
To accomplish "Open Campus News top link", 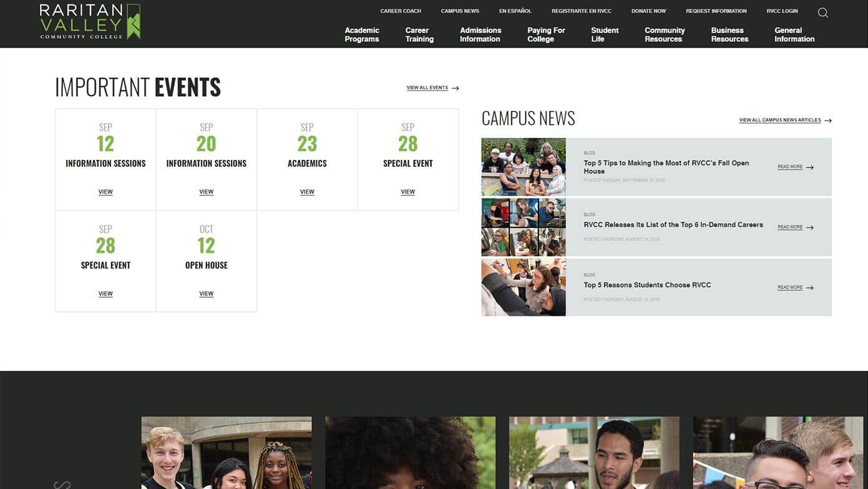I will tap(460, 11).
